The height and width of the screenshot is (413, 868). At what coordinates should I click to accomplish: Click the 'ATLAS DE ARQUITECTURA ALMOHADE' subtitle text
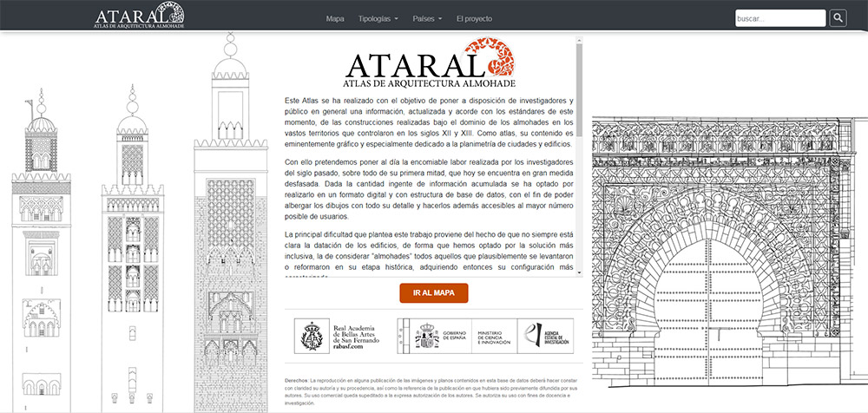[x=430, y=83]
